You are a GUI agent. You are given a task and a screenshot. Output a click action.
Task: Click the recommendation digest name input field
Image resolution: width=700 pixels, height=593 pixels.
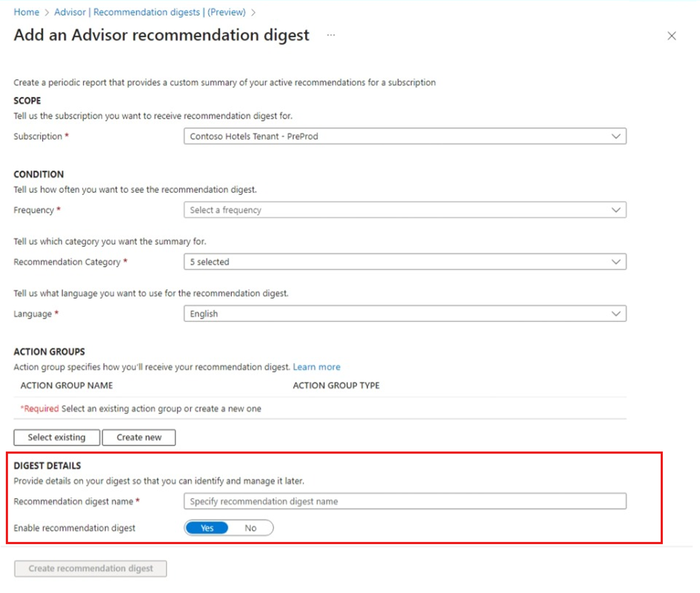(404, 501)
